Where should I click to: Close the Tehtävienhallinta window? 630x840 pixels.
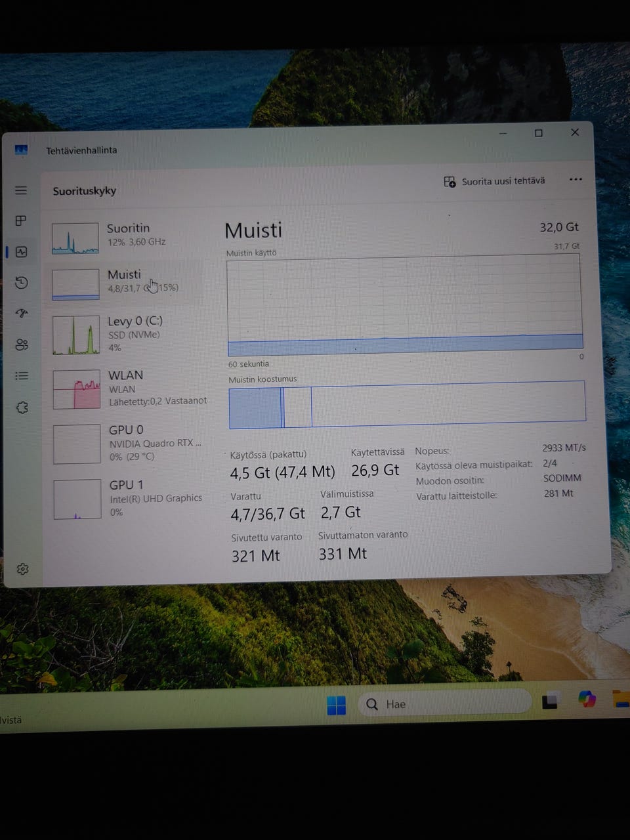[575, 133]
